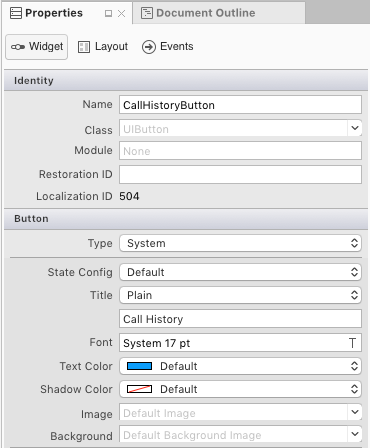This screenshot has width=370, height=448.
Task: Close the Properties panel
Action: pos(122,13)
